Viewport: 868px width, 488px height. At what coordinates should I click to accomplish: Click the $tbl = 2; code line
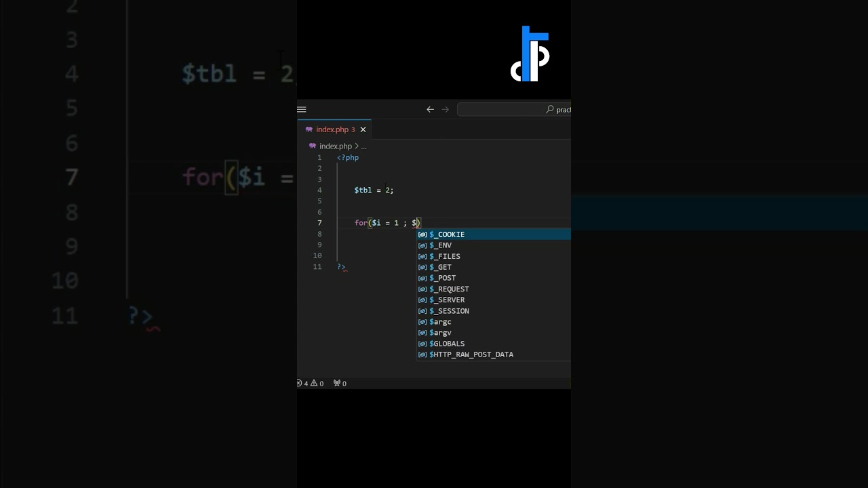[x=374, y=190]
